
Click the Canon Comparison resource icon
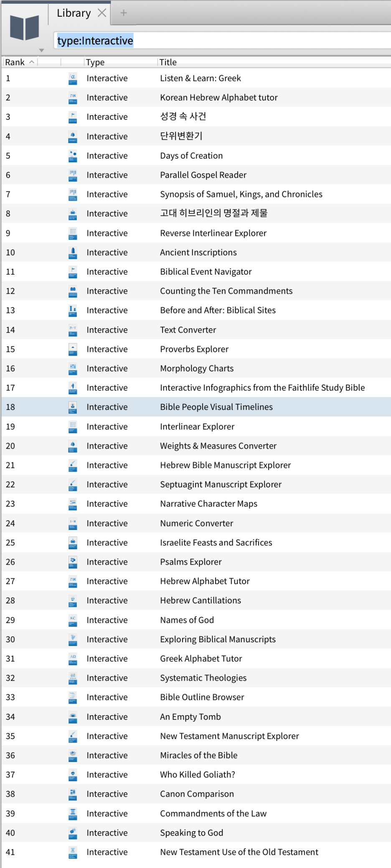[73, 794]
